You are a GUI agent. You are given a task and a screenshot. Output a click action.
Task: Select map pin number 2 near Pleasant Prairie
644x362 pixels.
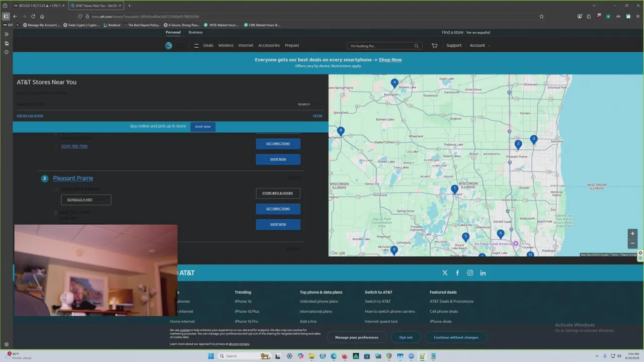pos(518,144)
